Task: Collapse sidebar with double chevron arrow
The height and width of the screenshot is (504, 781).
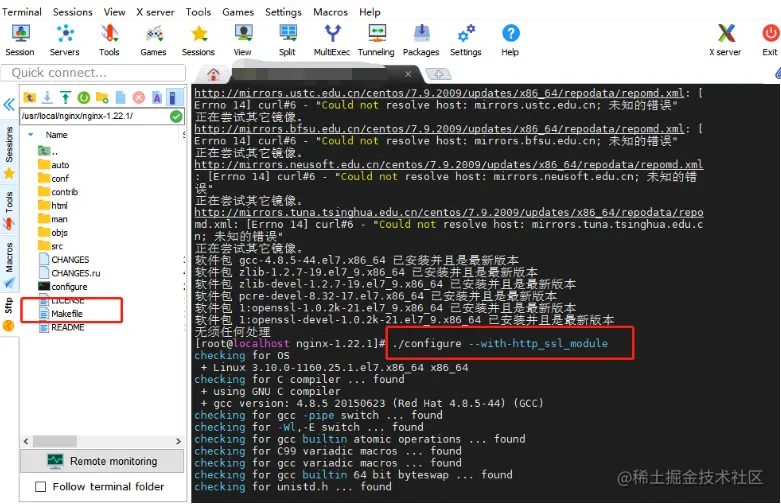Action: (8, 105)
